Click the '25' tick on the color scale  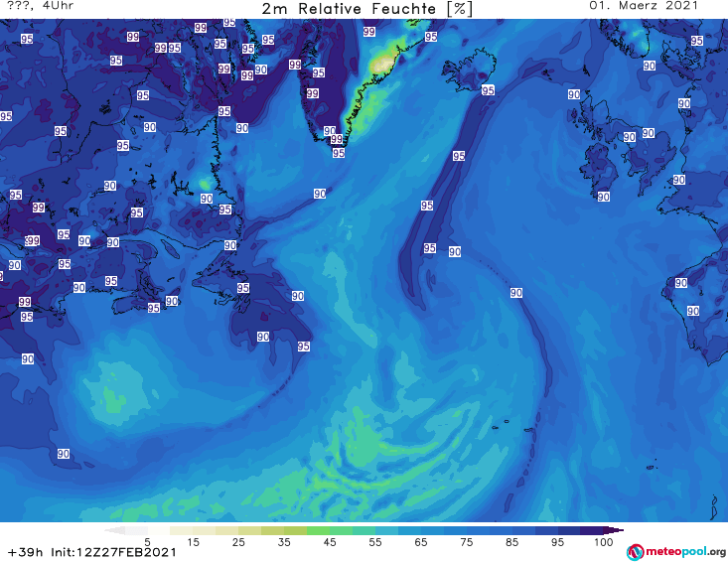238,542
